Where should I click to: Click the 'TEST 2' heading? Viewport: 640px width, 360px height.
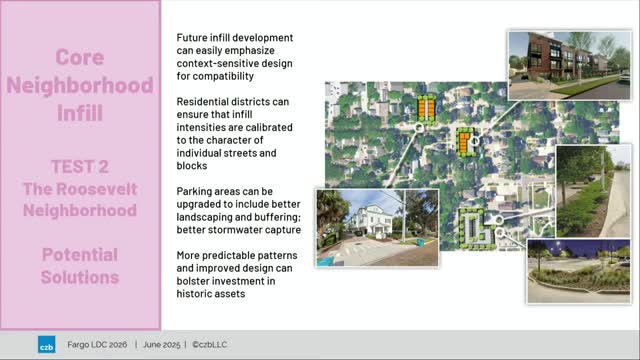pos(80,167)
